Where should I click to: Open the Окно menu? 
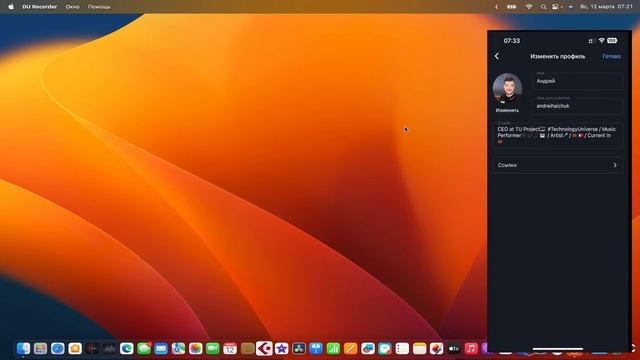72,7
